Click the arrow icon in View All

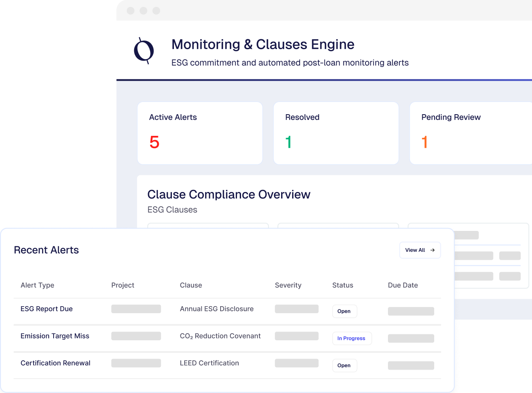click(x=433, y=250)
